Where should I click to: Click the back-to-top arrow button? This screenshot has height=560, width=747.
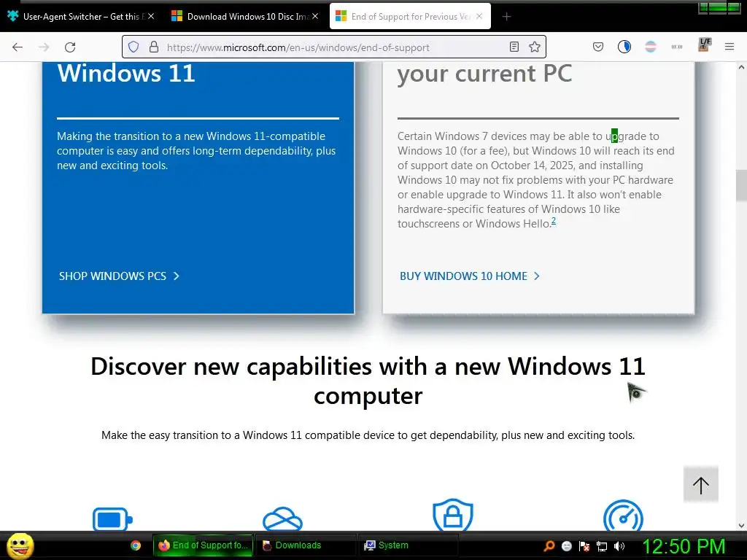click(x=701, y=485)
